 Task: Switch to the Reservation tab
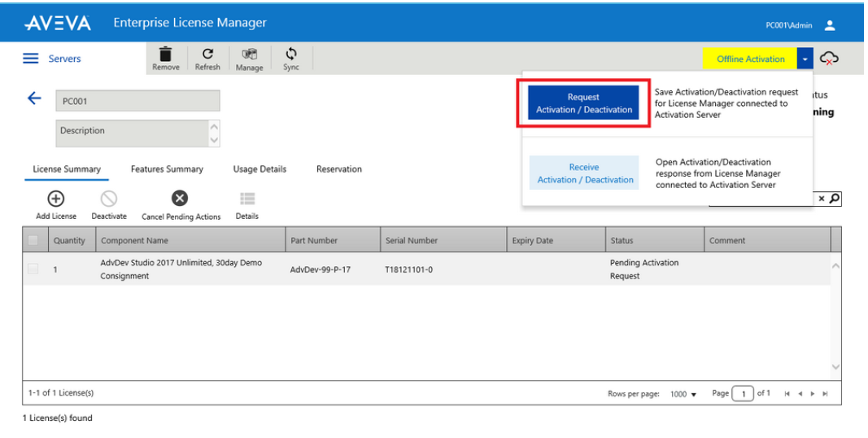pyautogui.click(x=338, y=169)
